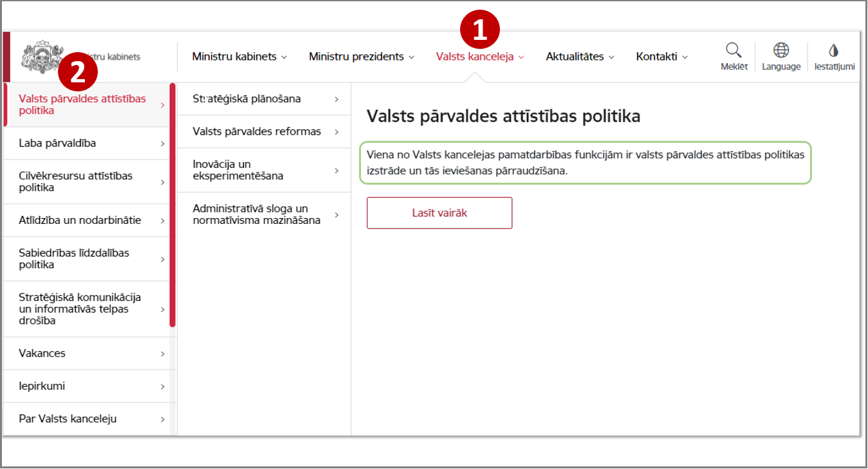Image resolution: width=868 pixels, height=469 pixels.
Task: Click the Language globe icon
Action: pos(781,50)
